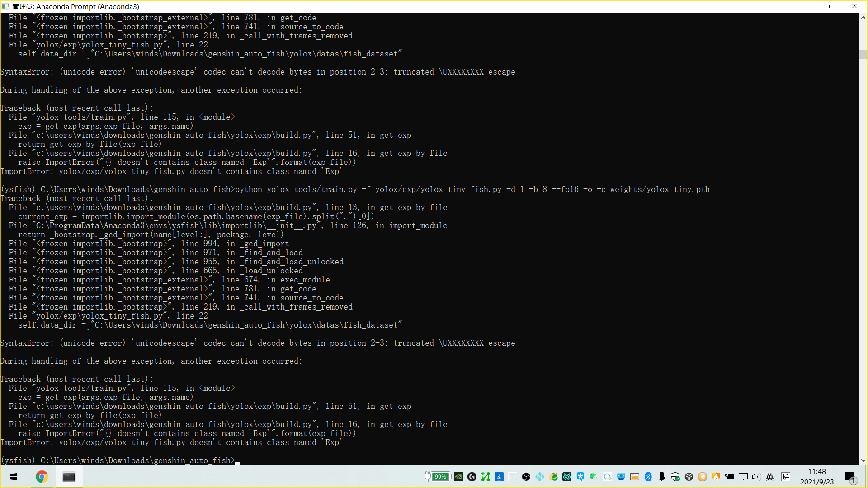
Task: Minimize the Anaconda Prompt window
Action: [x=803, y=6]
